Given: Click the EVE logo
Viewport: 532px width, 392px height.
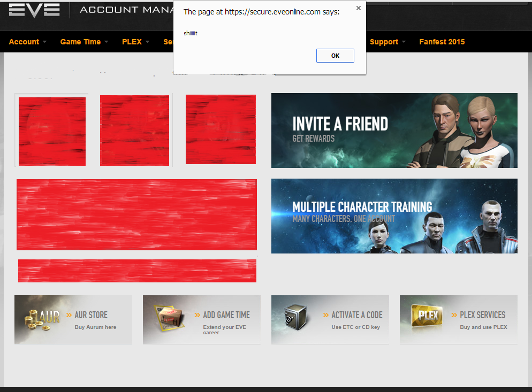Looking at the screenshot, I should tap(34, 10).
